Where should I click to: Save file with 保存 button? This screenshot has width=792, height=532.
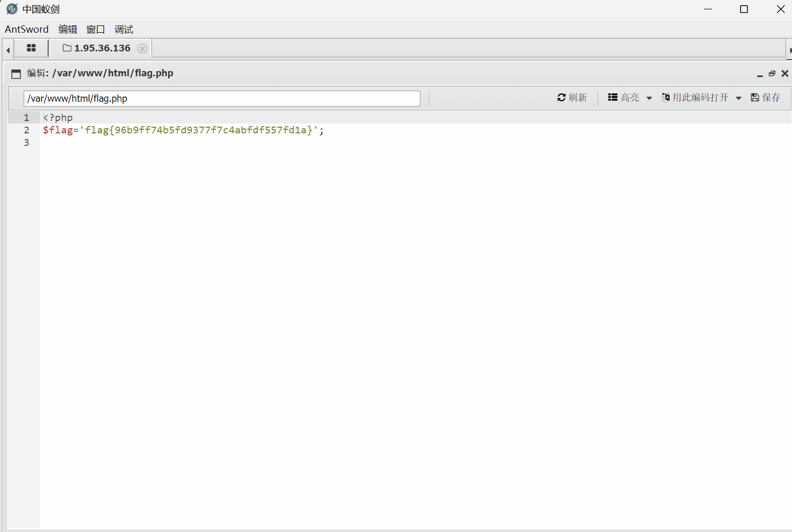coord(766,98)
